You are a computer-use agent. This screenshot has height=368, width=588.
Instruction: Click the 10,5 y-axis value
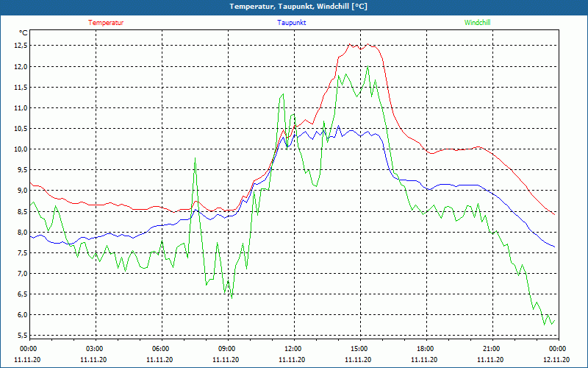(21, 128)
